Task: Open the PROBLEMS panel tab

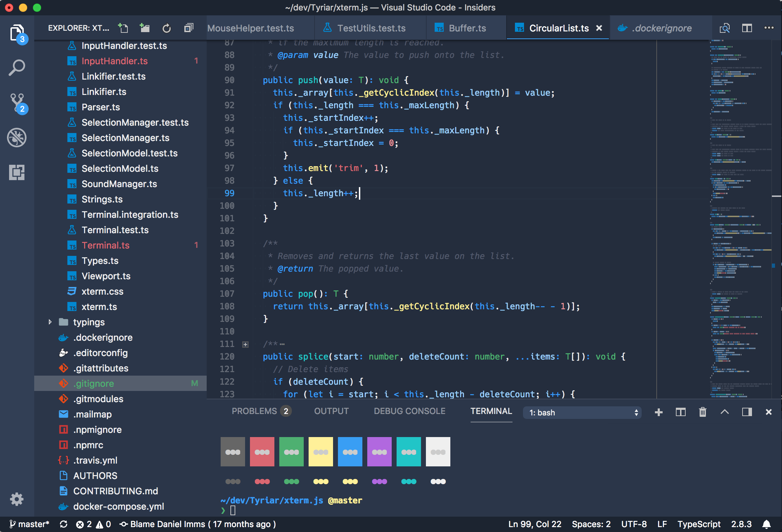Action: coord(254,411)
